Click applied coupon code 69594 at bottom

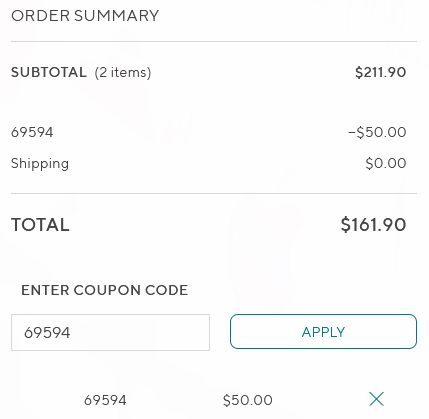click(x=105, y=400)
